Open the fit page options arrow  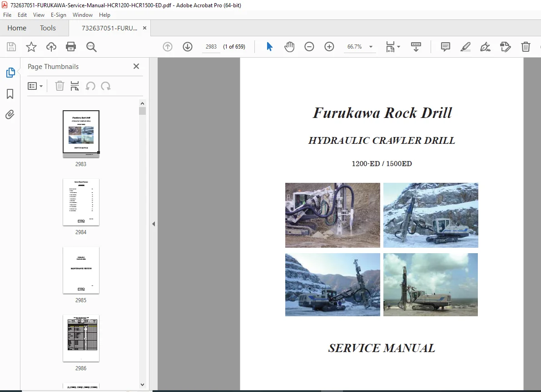pyautogui.click(x=399, y=47)
